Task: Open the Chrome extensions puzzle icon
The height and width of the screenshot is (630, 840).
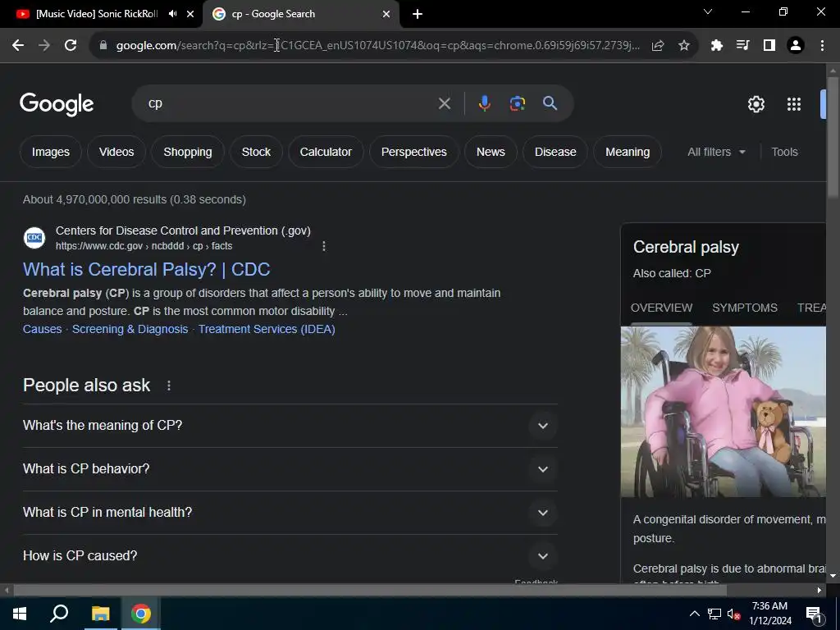Action: 717,46
